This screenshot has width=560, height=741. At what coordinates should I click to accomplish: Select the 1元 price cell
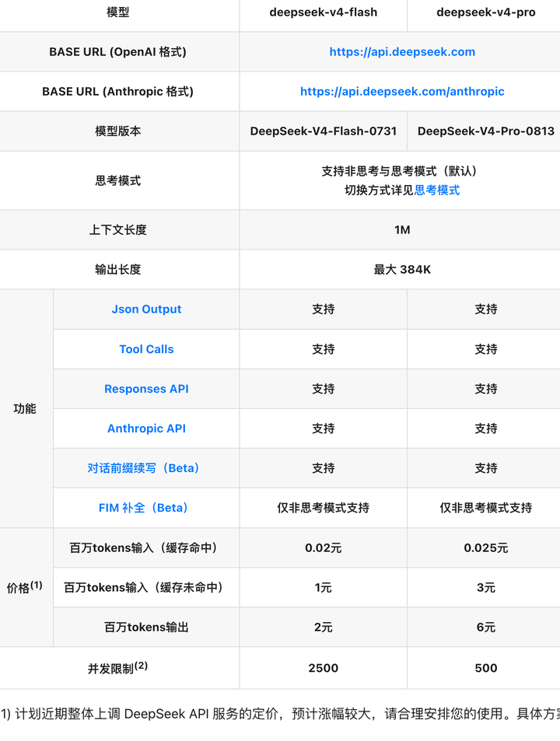tap(324, 588)
